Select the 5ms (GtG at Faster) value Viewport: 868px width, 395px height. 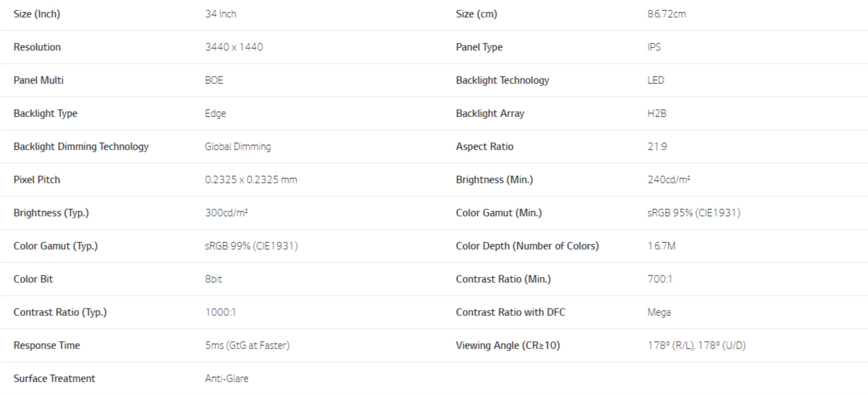(x=247, y=346)
